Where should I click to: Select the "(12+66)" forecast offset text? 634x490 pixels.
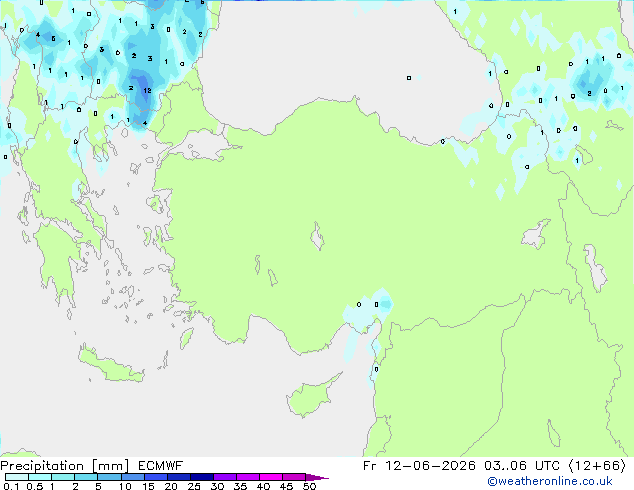598,466
